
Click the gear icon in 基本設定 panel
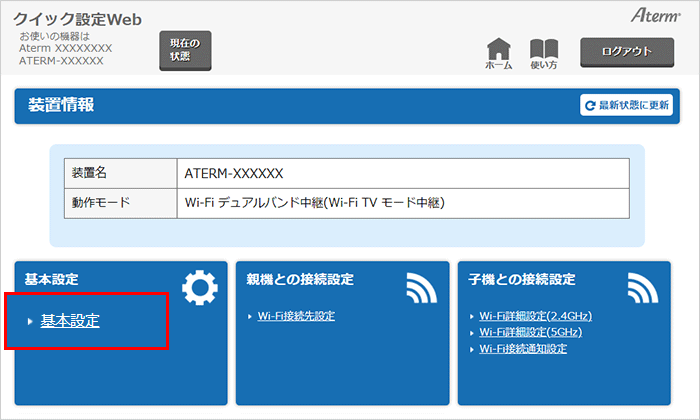(199, 287)
